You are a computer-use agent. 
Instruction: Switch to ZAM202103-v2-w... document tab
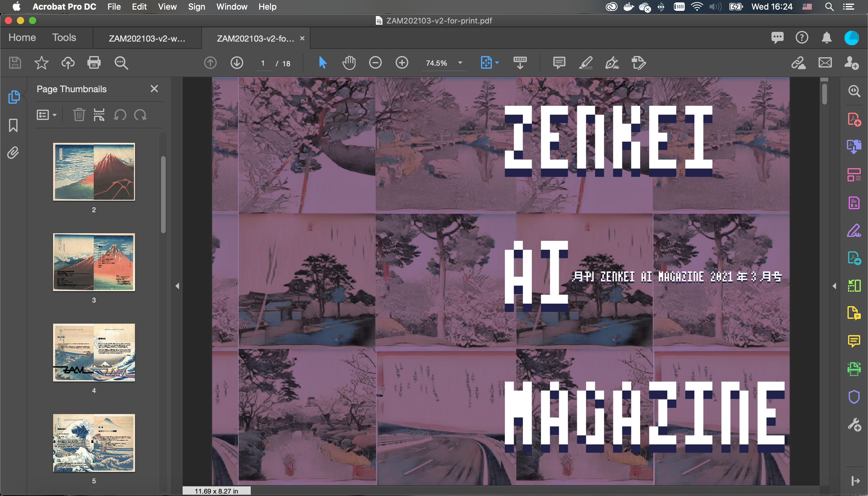pos(147,38)
